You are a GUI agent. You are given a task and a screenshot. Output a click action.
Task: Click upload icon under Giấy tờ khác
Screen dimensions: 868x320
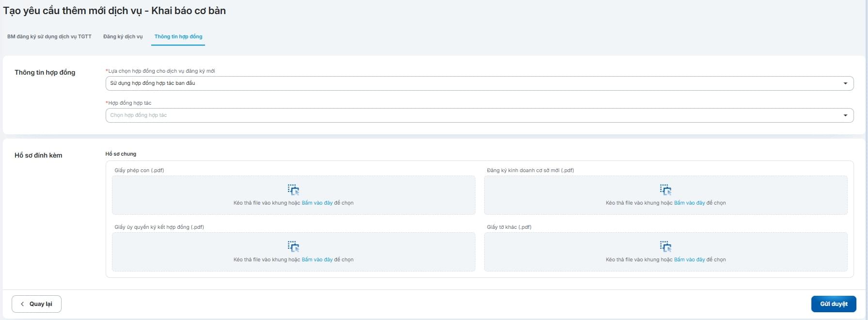pos(665,246)
